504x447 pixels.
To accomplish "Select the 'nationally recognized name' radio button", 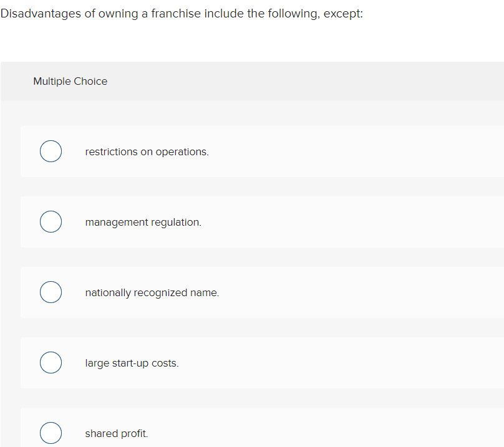I will [51, 292].
